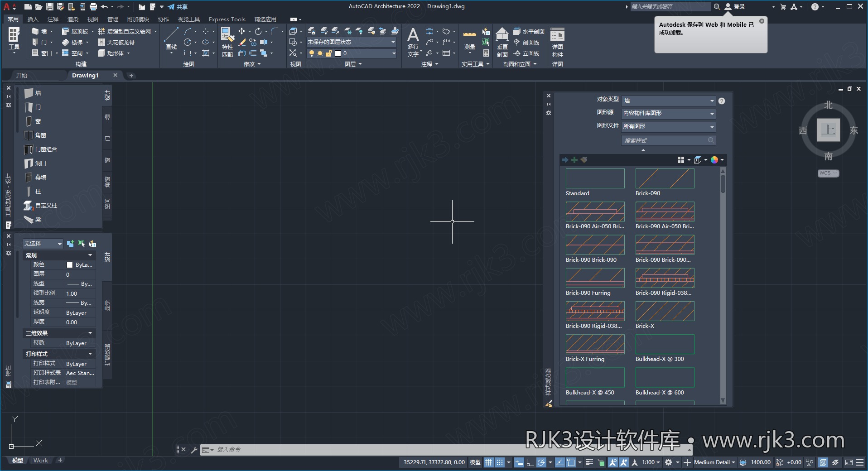Screen dimensions: 868x471
Task: Select the 洞口 opening tool
Action: coord(35,163)
